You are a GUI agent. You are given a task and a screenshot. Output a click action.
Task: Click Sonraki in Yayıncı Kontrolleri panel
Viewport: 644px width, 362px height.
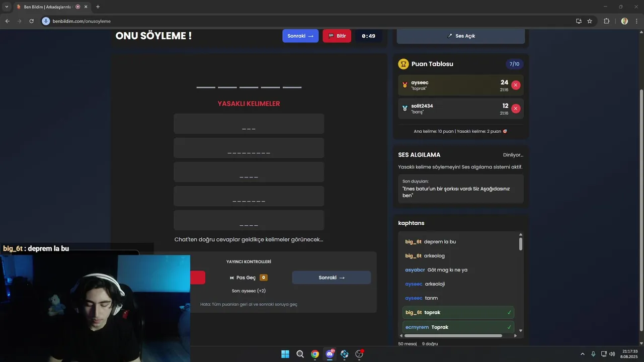tap(332, 278)
